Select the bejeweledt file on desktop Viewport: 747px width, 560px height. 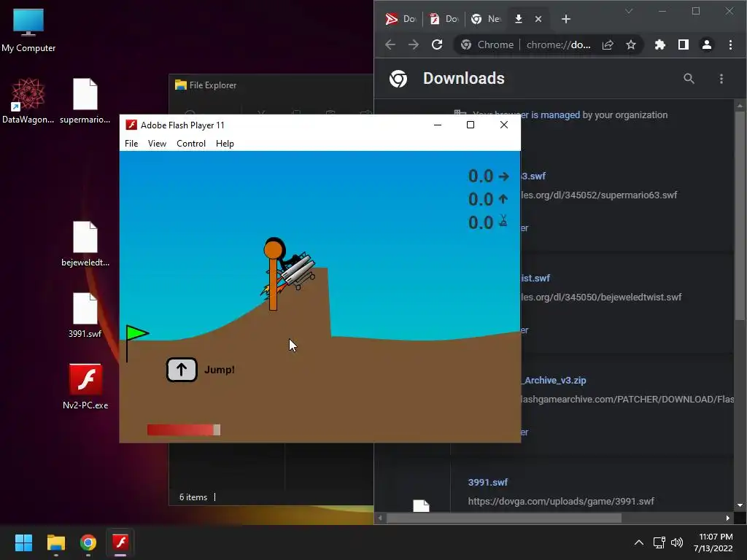point(85,244)
